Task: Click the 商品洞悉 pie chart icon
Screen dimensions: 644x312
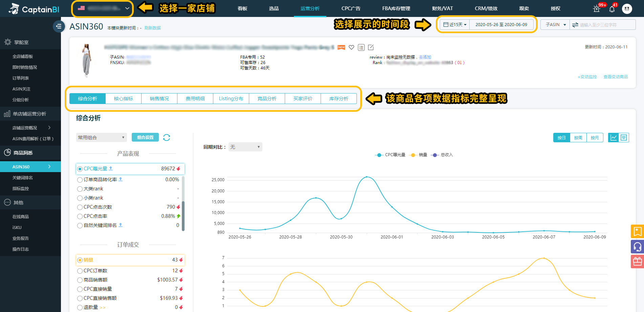Action: pyautogui.click(x=7, y=152)
